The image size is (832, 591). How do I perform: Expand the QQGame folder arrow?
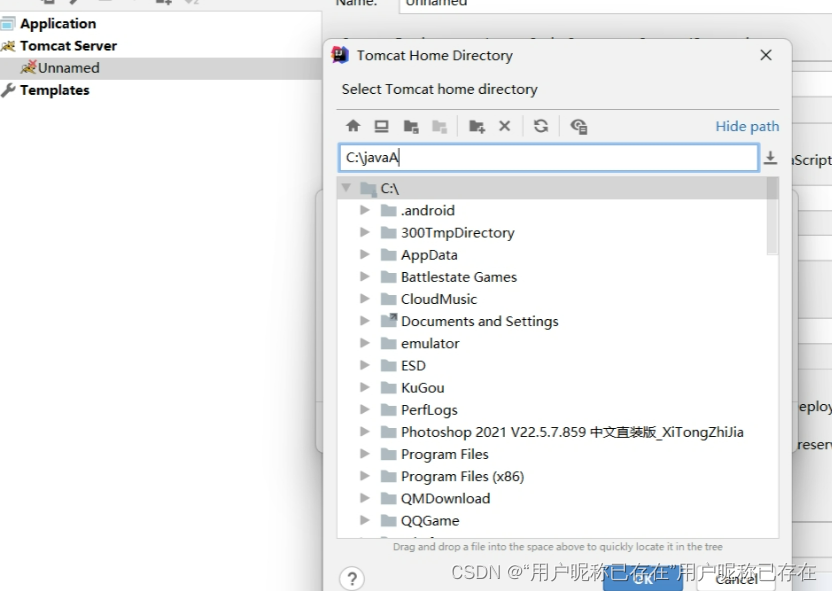365,520
